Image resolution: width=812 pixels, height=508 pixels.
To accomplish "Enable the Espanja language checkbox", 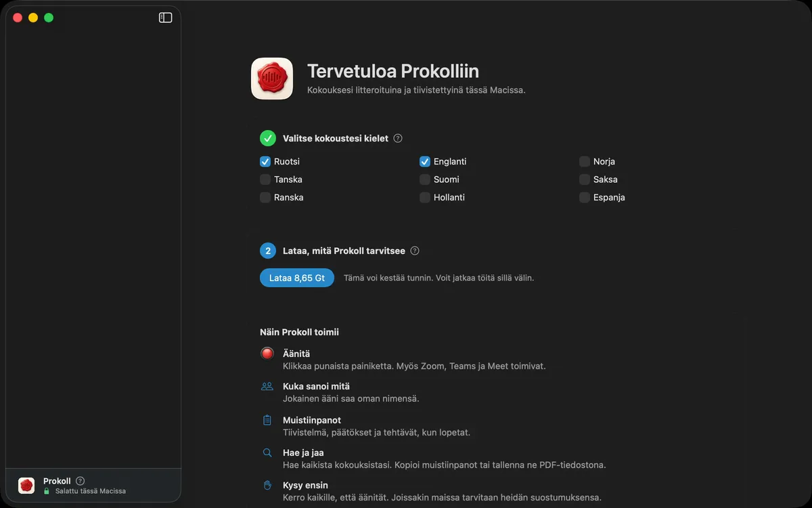I will [585, 198].
